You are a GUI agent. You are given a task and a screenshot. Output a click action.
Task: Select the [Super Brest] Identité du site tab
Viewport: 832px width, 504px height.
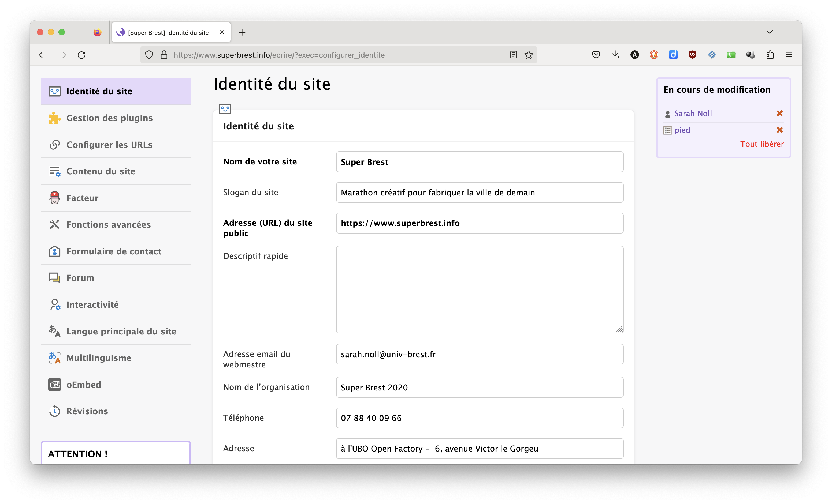(x=171, y=32)
